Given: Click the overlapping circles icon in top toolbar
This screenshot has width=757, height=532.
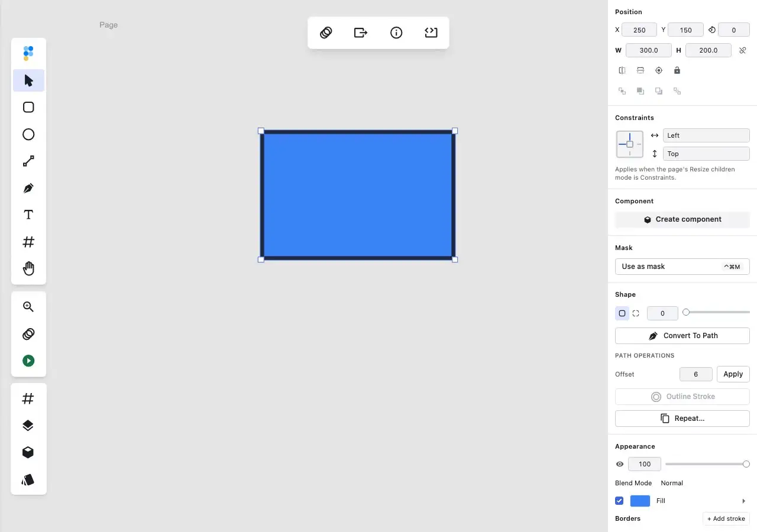Looking at the screenshot, I should [326, 33].
